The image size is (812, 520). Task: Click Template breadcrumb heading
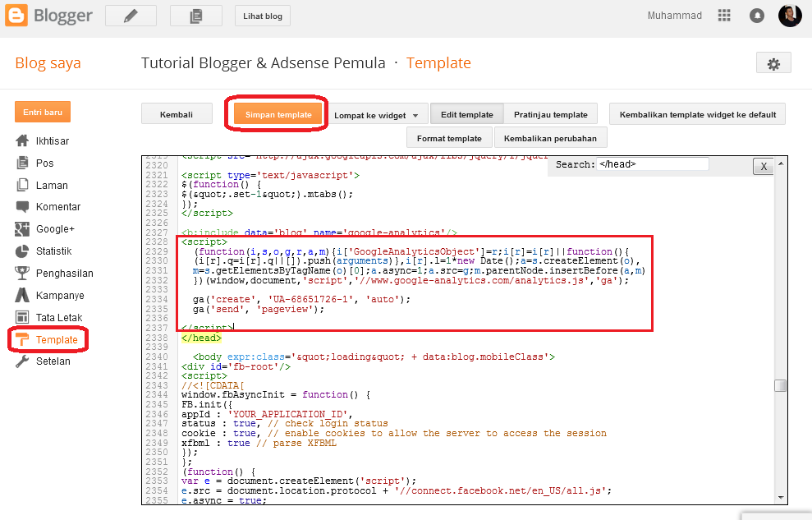click(438, 63)
